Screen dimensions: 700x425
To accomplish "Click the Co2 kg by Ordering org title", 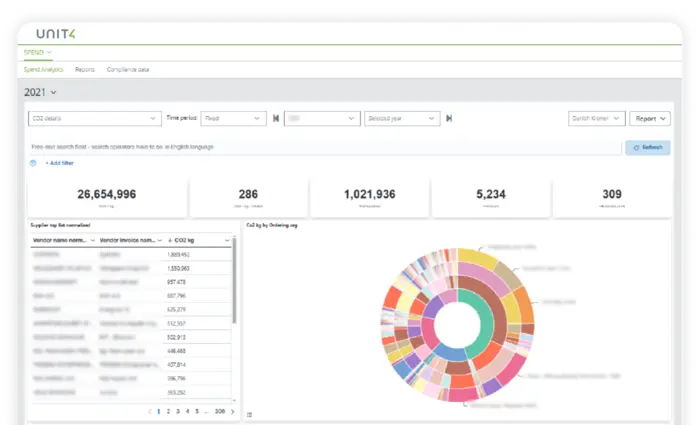I will pyautogui.click(x=272, y=225).
